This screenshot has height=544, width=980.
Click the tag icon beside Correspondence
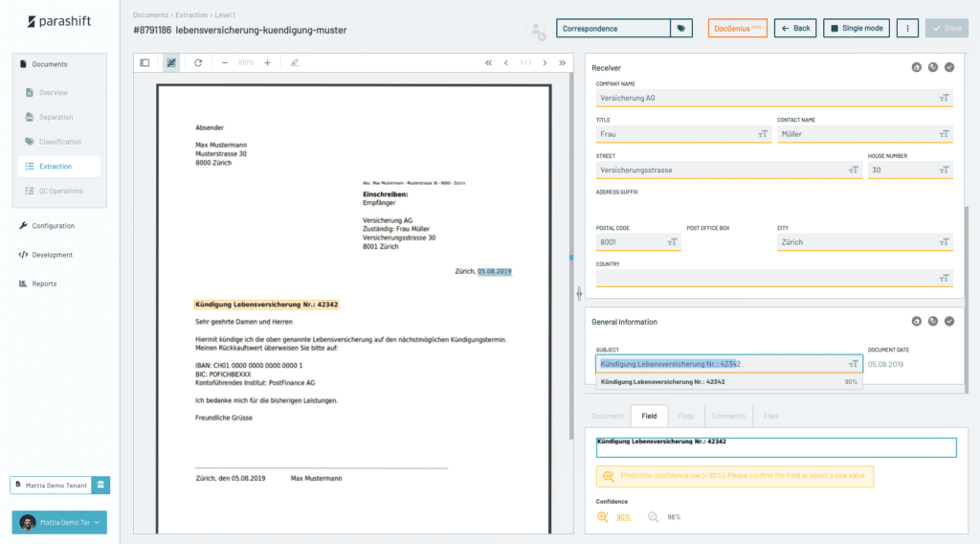[681, 29]
